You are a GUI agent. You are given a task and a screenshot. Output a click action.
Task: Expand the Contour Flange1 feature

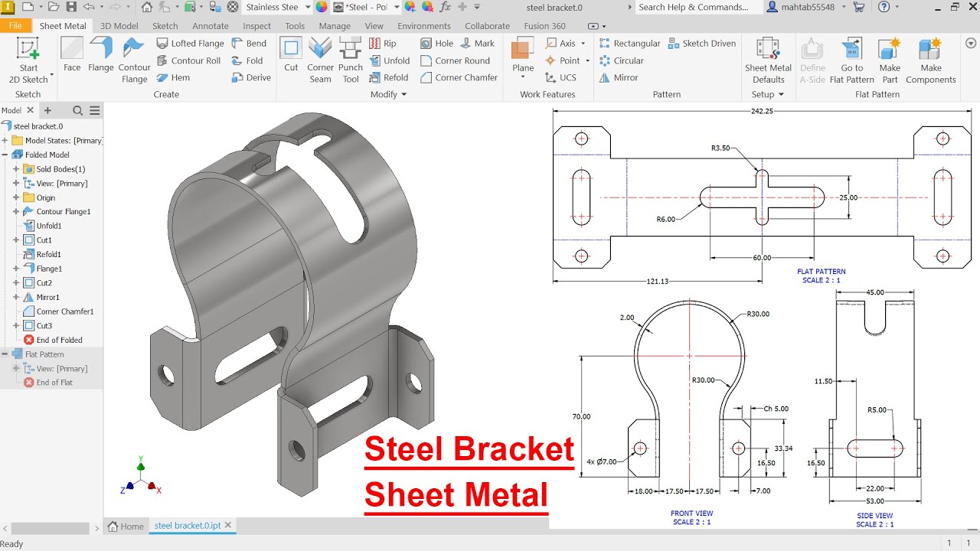point(16,211)
